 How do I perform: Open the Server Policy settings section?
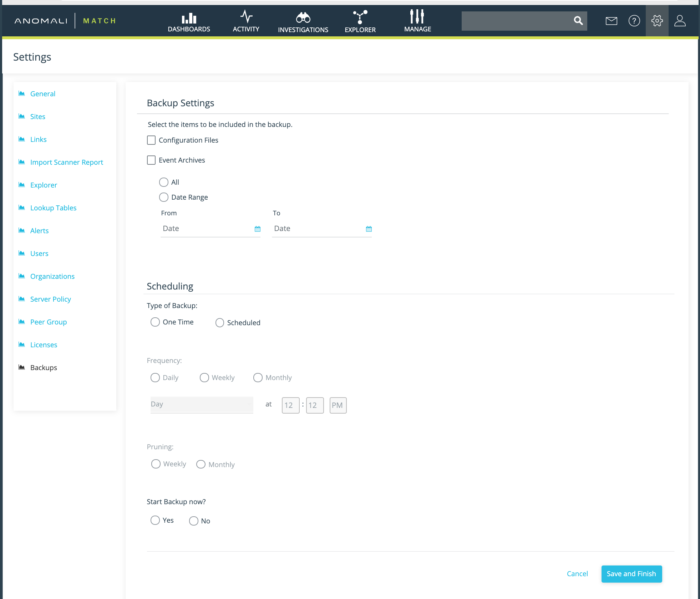coord(51,299)
